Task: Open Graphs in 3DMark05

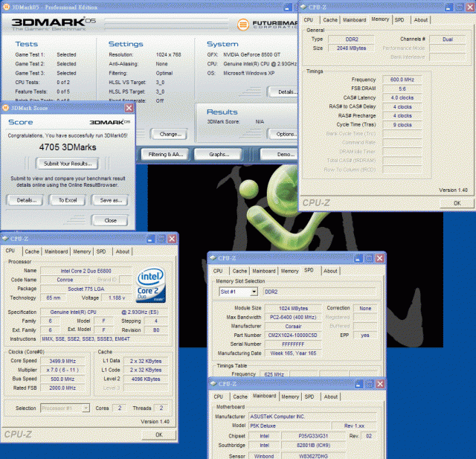Action: [219, 154]
